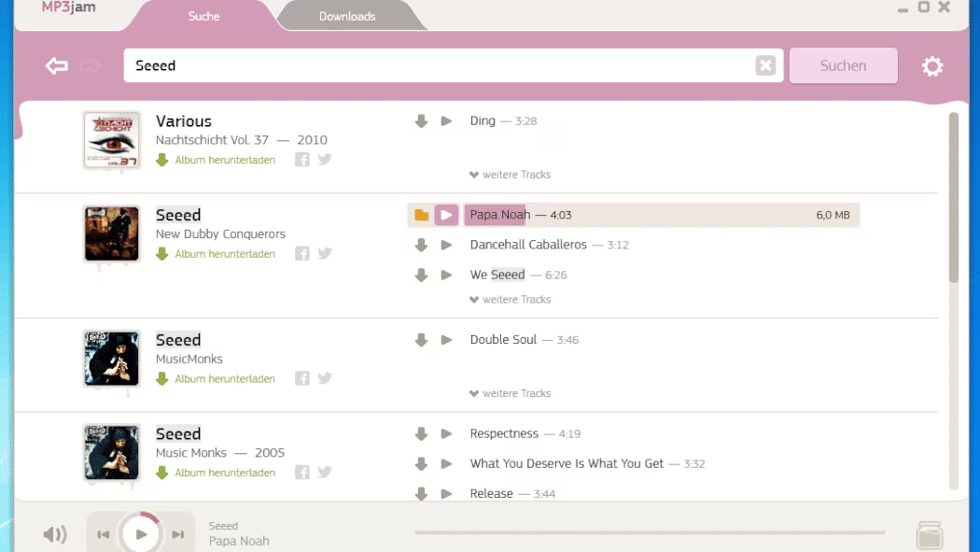Open New Dubby Conquerors album cover
Screen dimensions: 980x552
112,234
